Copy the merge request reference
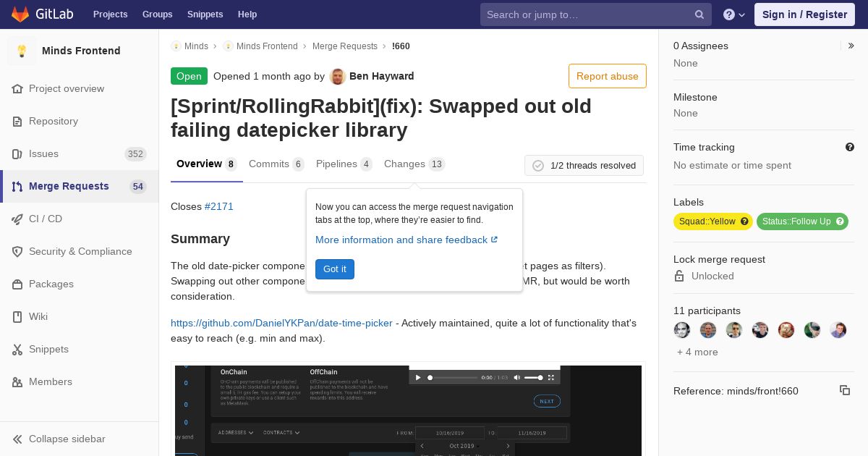The height and width of the screenshot is (456, 868). [x=845, y=390]
